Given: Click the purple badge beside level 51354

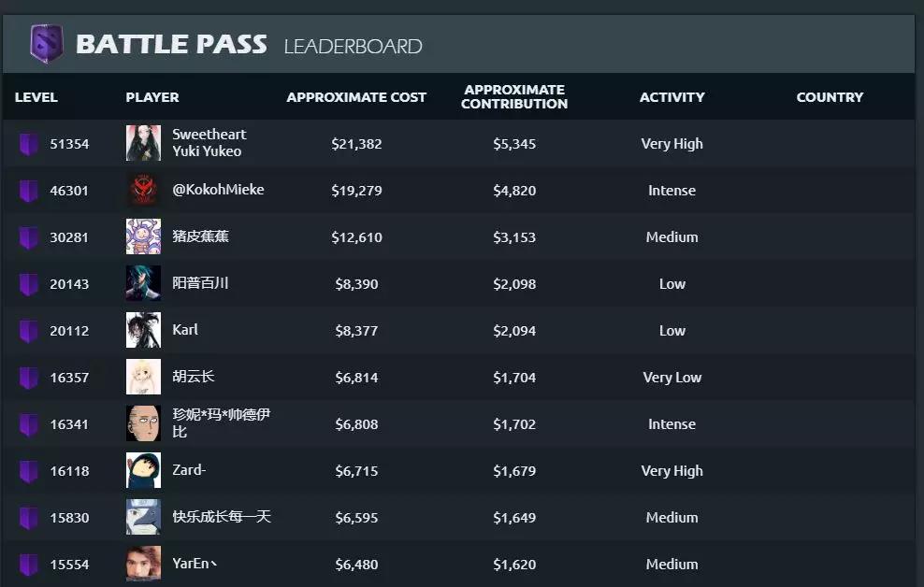Looking at the screenshot, I should point(29,144).
